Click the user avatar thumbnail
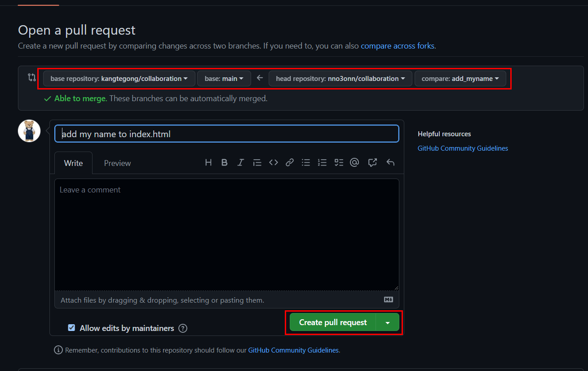Image resolution: width=588 pixels, height=371 pixels. coord(29,131)
